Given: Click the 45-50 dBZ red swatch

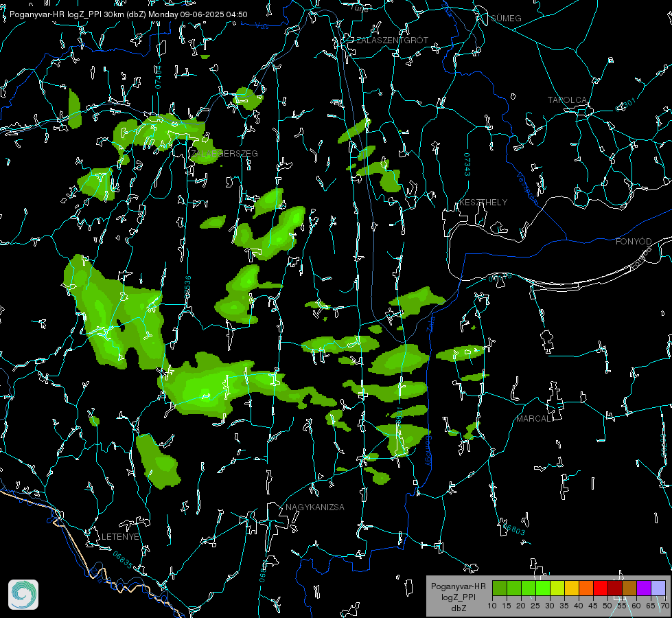Looking at the screenshot, I should coord(601,588).
